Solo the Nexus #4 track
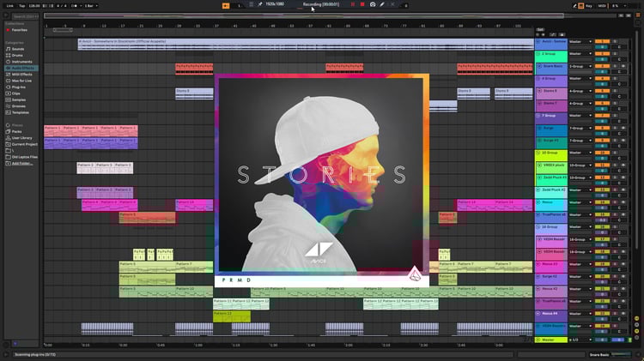Image resolution: width=644 pixels, height=361 pixels. pyautogui.click(x=616, y=314)
